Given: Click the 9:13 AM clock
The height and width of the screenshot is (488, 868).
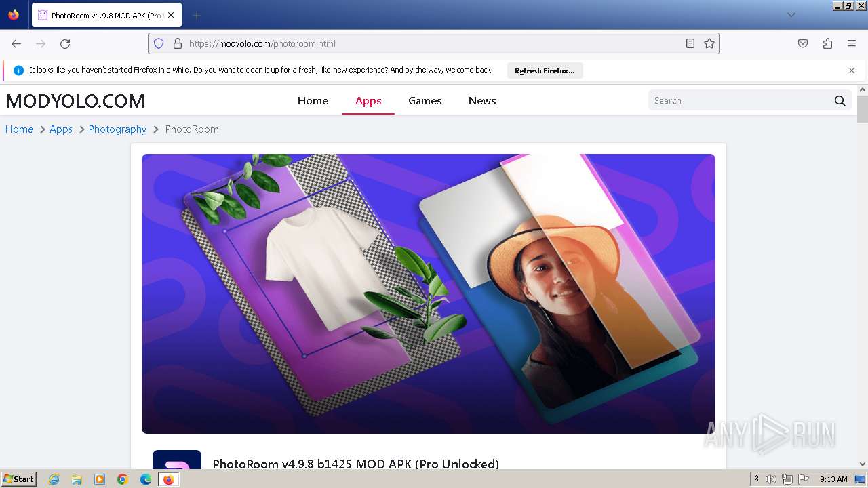Looking at the screenshot, I should (x=833, y=479).
